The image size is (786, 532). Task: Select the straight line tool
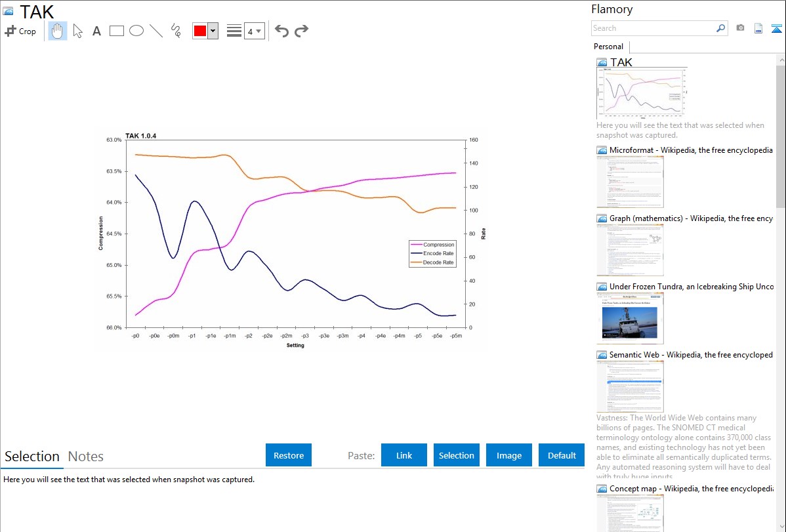(156, 31)
